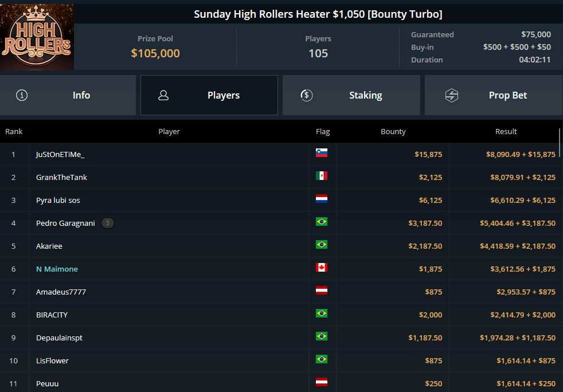Click the Netherlands flag for Pyra lubi sos
The image size is (563, 392).
click(x=322, y=199)
